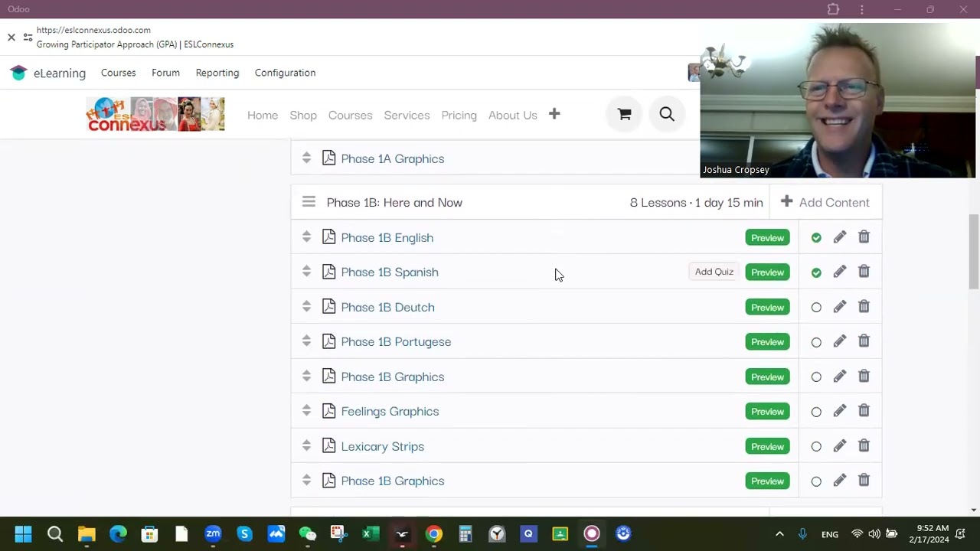Publish the Feelings Graphics lesson
Image resolution: width=980 pixels, height=551 pixels.
pyautogui.click(x=816, y=412)
